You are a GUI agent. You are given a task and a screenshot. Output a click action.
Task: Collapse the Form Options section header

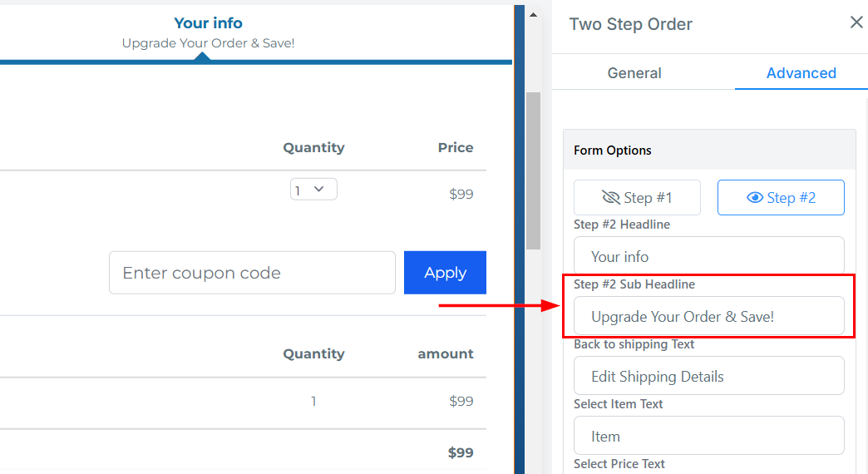(709, 151)
